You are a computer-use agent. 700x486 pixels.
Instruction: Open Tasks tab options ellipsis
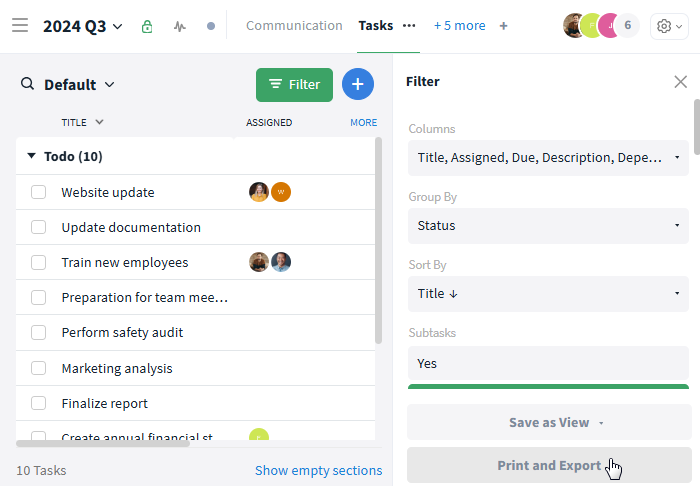(408, 26)
